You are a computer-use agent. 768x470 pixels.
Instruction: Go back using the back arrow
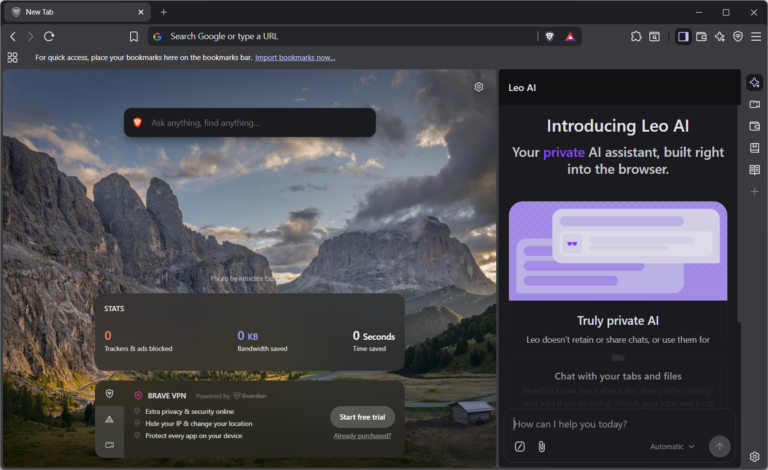(13, 36)
